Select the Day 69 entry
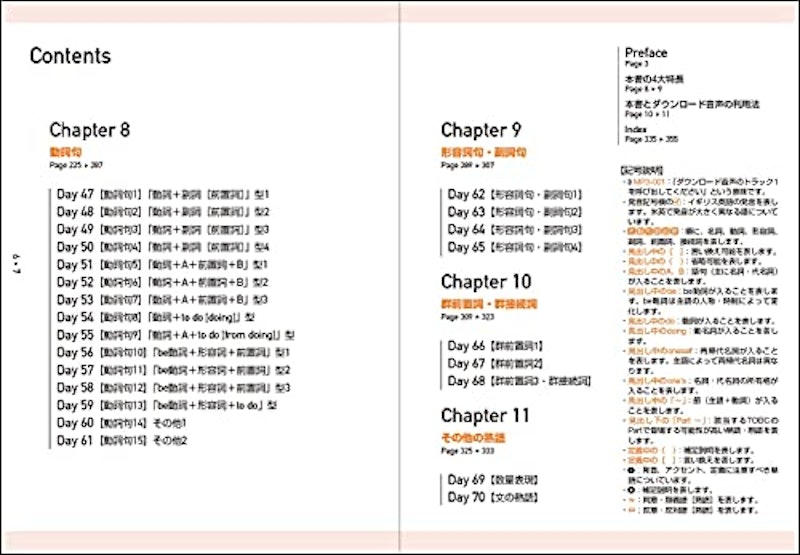The image size is (800, 555). point(493,480)
